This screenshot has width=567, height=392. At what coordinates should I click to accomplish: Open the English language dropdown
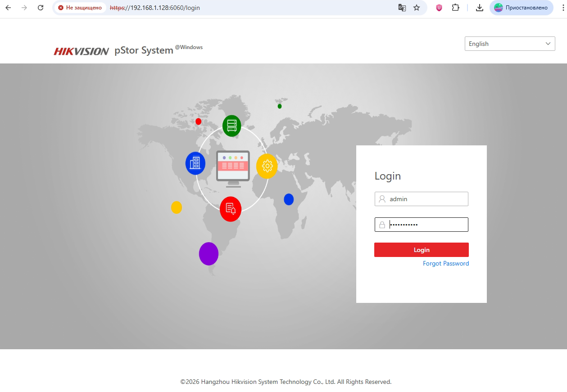pos(509,44)
